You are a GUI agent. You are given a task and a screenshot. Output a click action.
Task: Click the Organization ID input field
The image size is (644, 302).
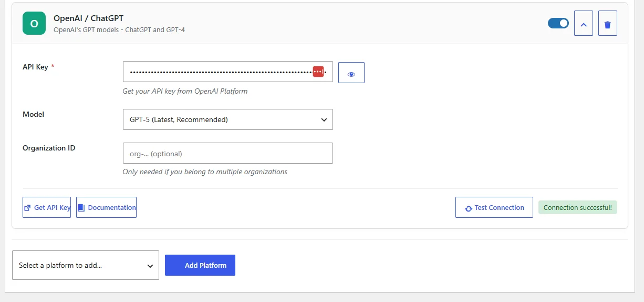[x=228, y=153]
